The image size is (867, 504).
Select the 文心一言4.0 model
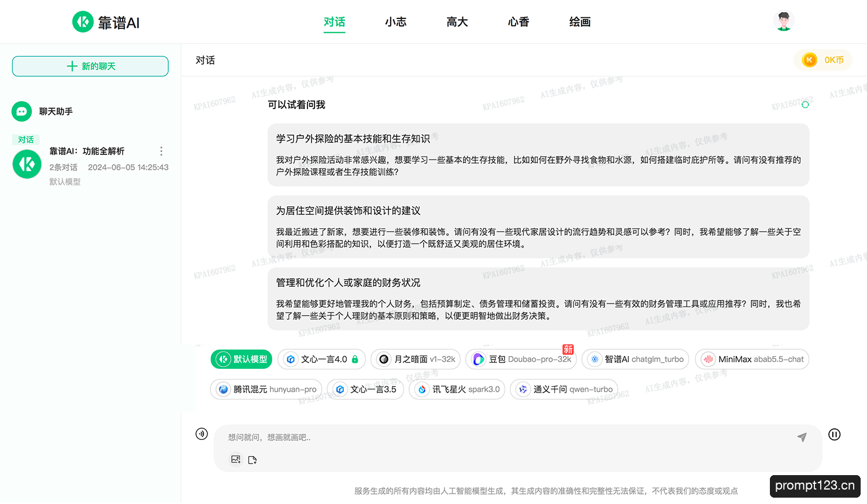tap(322, 359)
